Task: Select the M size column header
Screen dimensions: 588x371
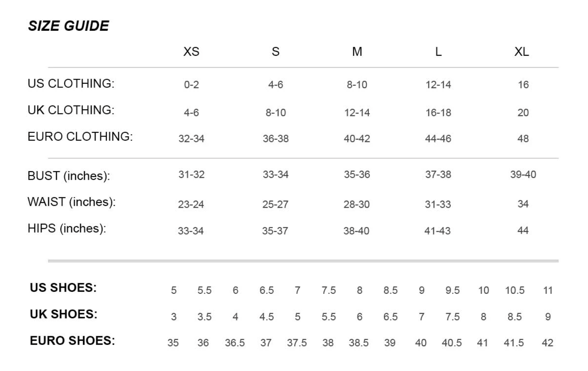Action: click(357, 52)
